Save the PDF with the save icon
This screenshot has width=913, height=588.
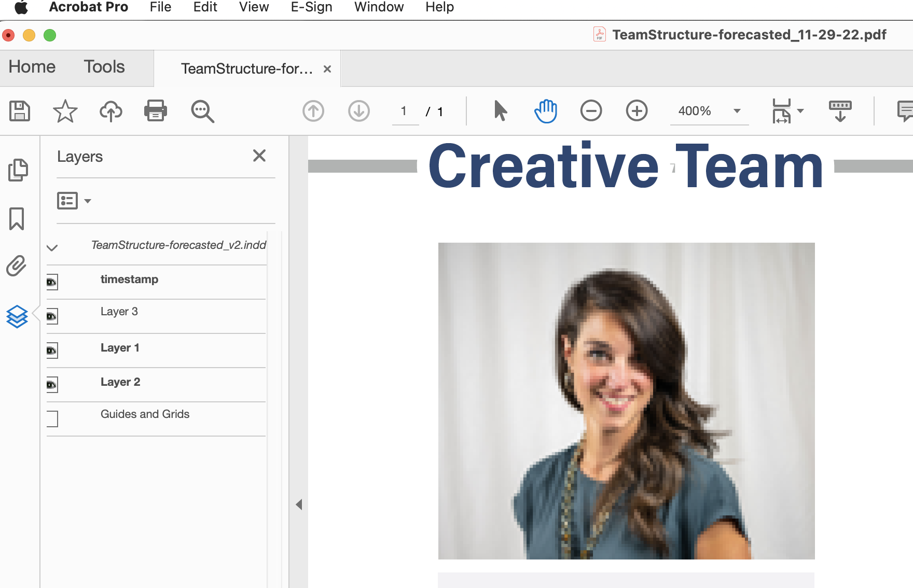point(20,110)
